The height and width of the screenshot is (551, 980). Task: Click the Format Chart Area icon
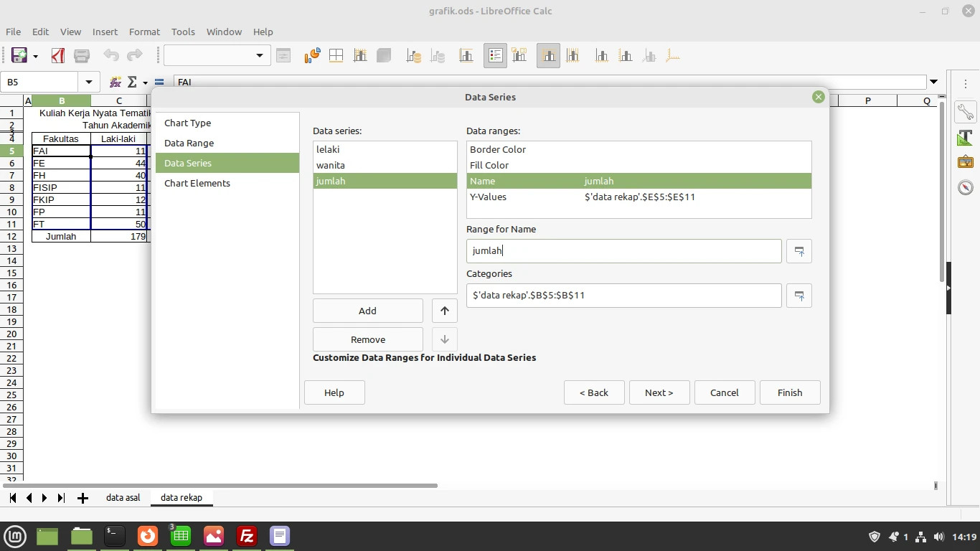[336, 56]
